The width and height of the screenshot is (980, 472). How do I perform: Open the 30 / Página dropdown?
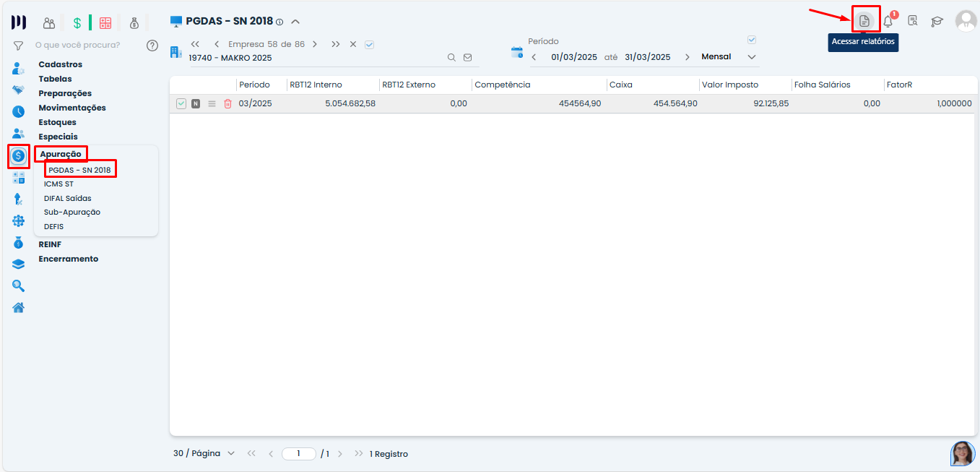pyautogui.click(x=204, y=454)
